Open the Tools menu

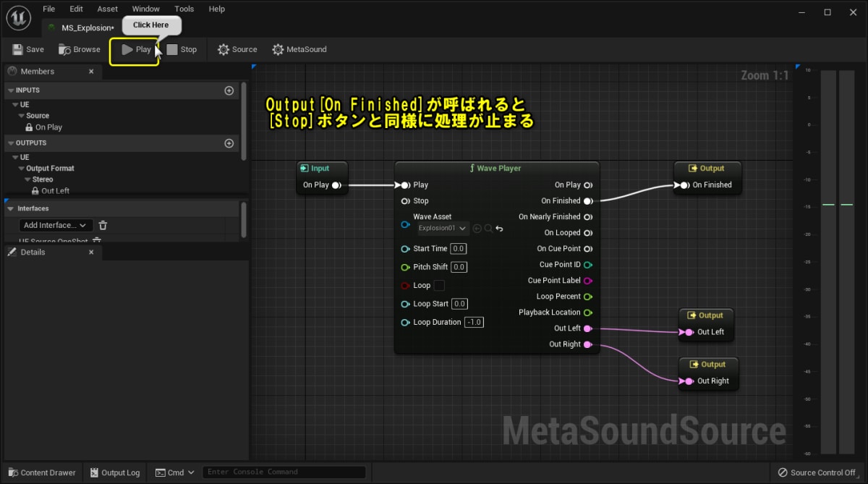[184, 9]
